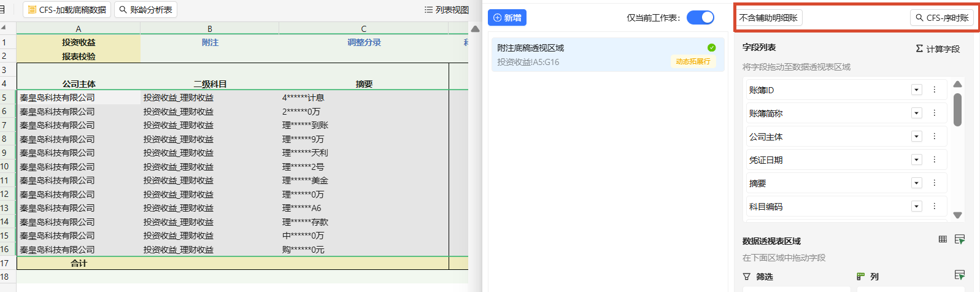The height and width of the screenshot is (292, 980).
Task: Click the filter-table icon in 列 section
Action: pyautogui.click(x=960, y=275)
